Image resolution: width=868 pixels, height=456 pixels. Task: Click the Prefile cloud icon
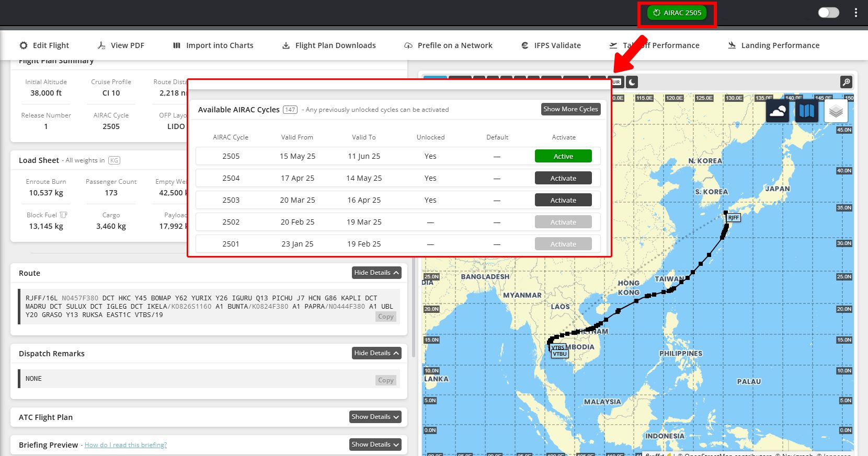408,45
